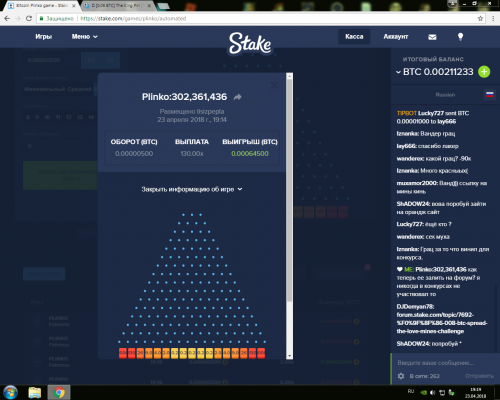Click the Plinko:302,361,436 dialog title
Image resolution: width=500 pixels, height=400 pixels.
(184, 97)
